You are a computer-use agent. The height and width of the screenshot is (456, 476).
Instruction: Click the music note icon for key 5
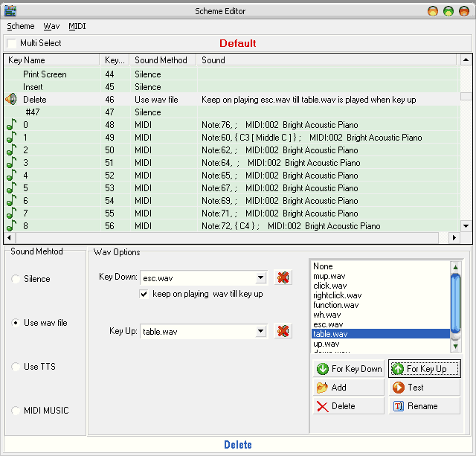coord(11,188)
